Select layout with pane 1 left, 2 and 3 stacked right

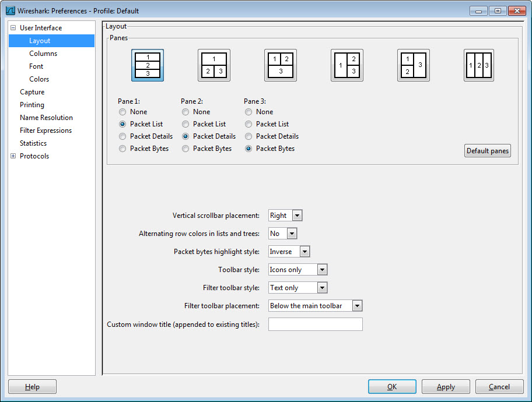[x=347, y=65]
